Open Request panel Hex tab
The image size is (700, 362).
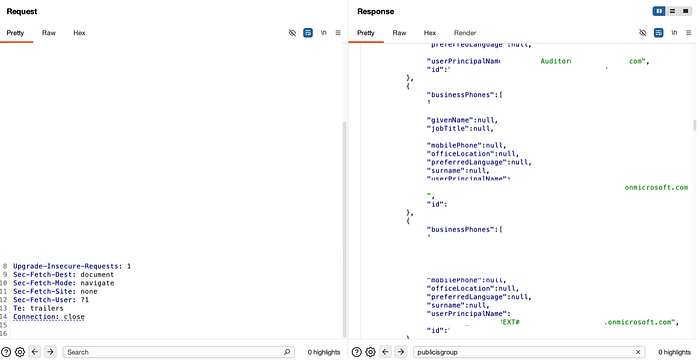point(79,33)
